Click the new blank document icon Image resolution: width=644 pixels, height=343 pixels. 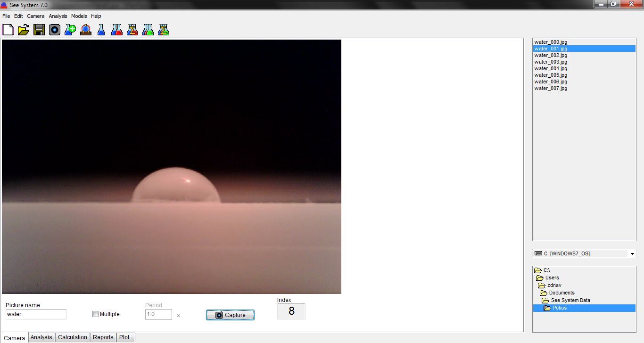click(x=8, y=30)
